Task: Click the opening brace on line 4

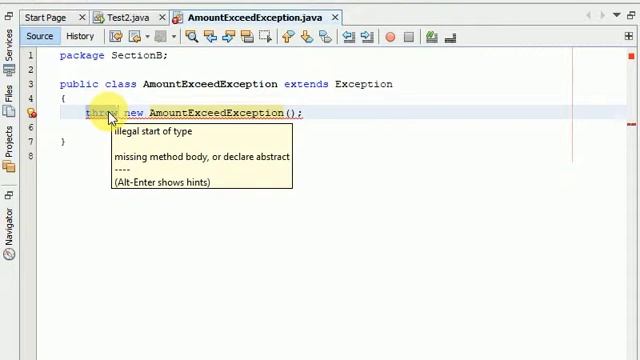Action: [63, 99]
